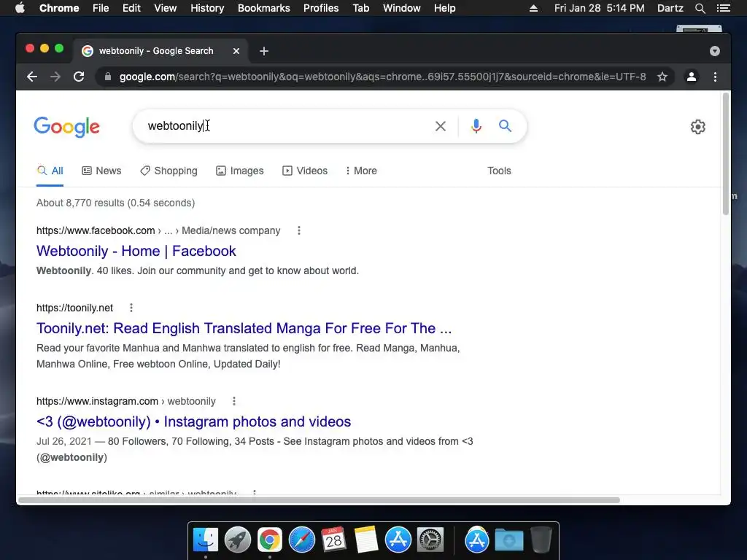This screenshot has width=747, height=560.
Task: Switch to the News results tab
Action: pos(101,171)
